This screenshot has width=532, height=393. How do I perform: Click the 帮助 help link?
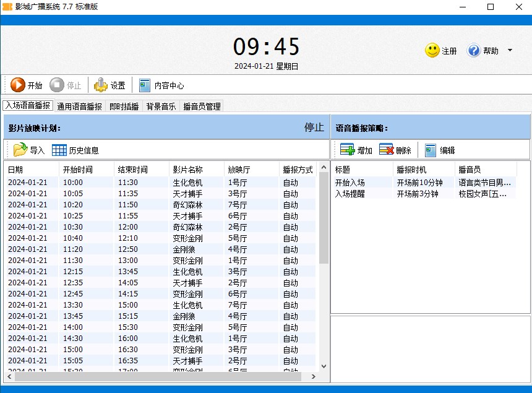tap(489, 51)
